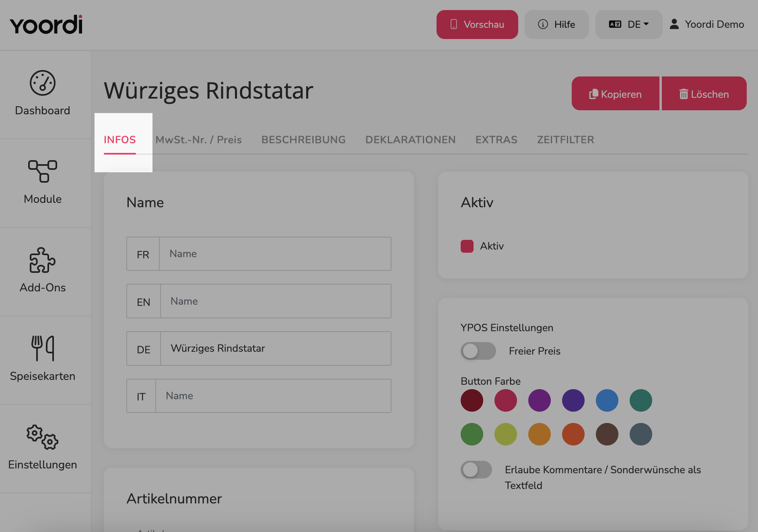Open the Einstellungen gears icon
The image size is (758, 532).
(x=43, y=437)
